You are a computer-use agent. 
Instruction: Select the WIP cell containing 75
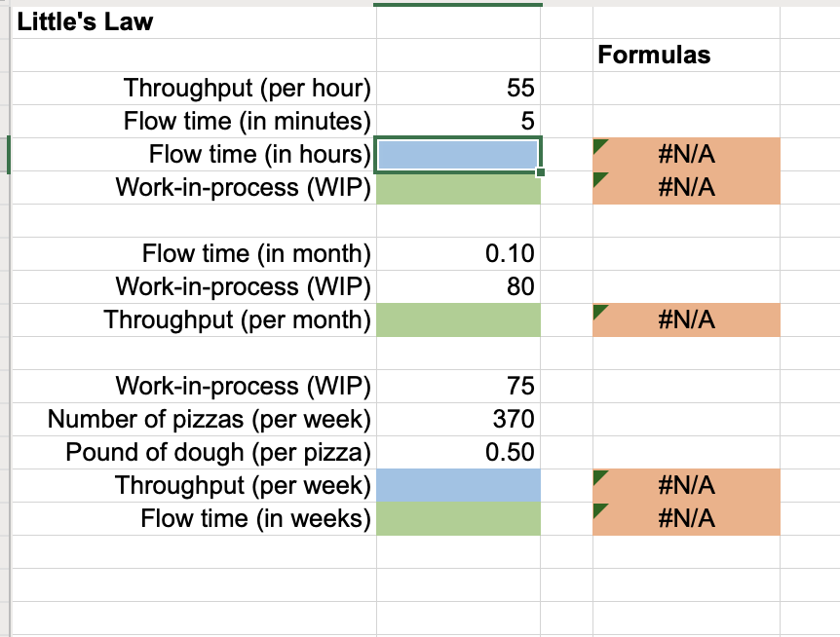458,386
